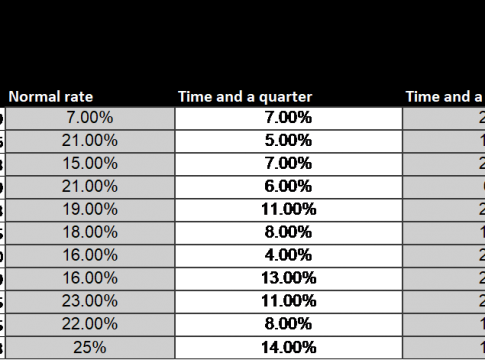Select the Normal rate column header
Viewport: 485px width, 360px height.
pyautogui.click(x=51, y=97)
